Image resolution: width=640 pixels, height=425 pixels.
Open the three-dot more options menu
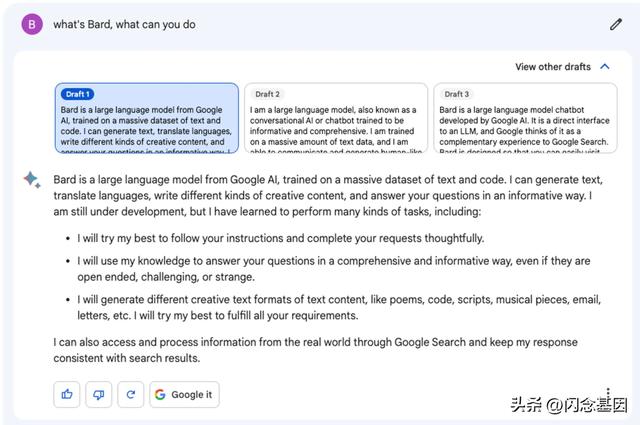(607, 394)
